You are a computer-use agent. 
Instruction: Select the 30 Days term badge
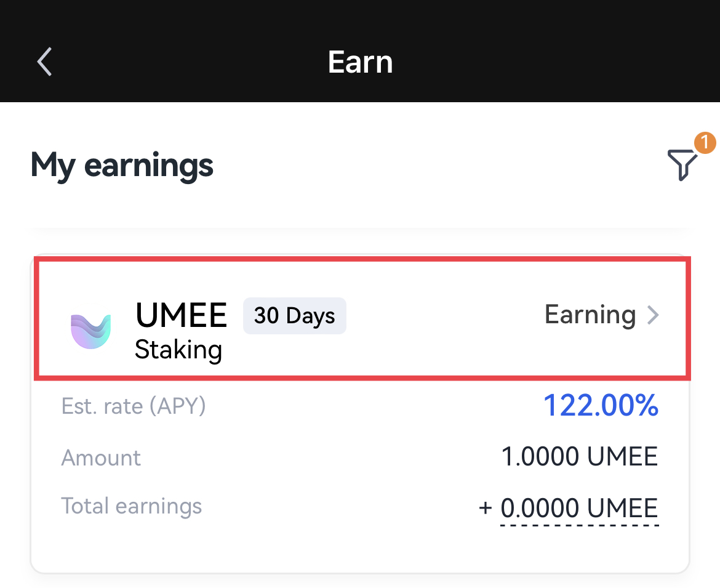tap(294, 316)
